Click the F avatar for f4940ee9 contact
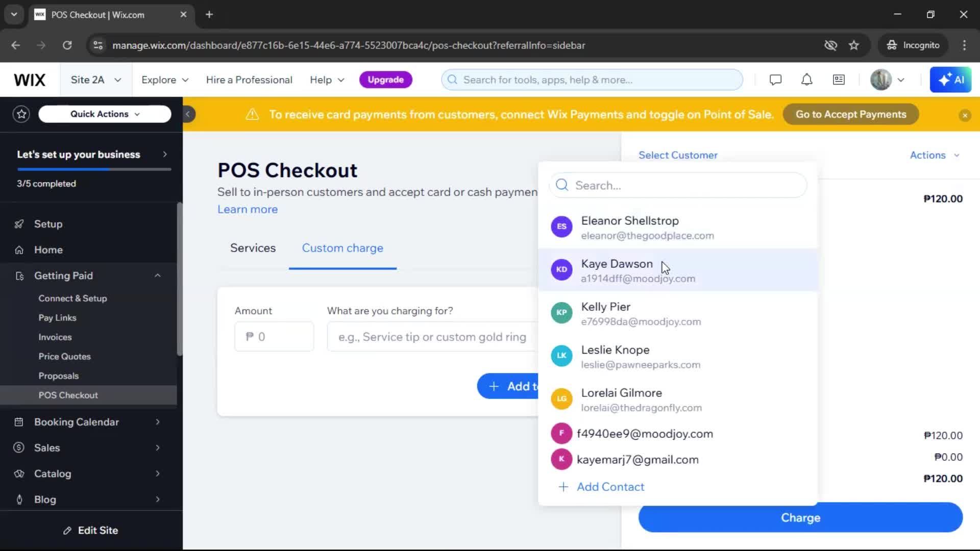Viewport: 980px width, 551px height. [x=561, y=434]
